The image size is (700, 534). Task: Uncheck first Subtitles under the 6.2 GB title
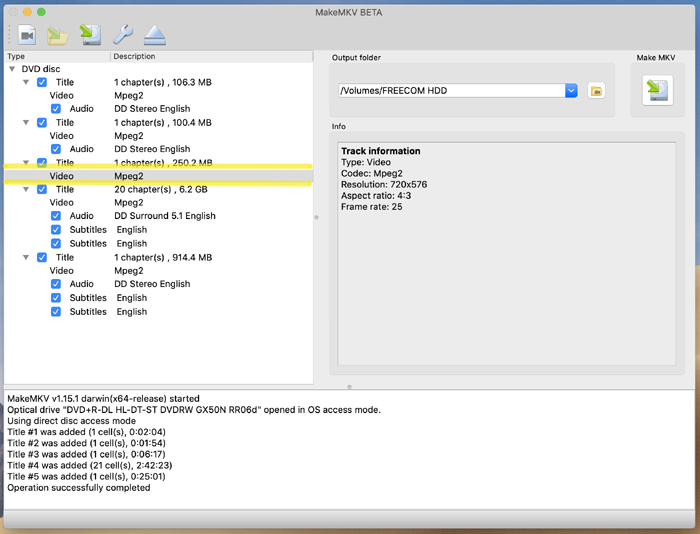coord(56,229)
